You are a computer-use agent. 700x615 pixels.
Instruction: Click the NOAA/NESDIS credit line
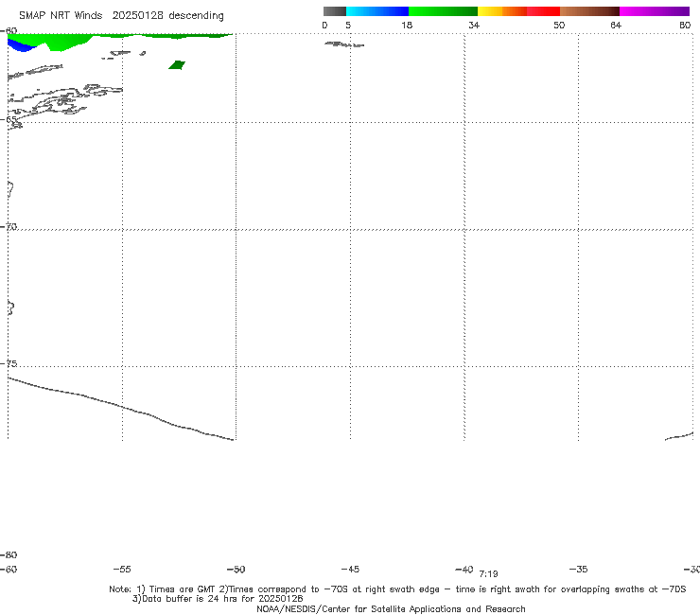391,608
